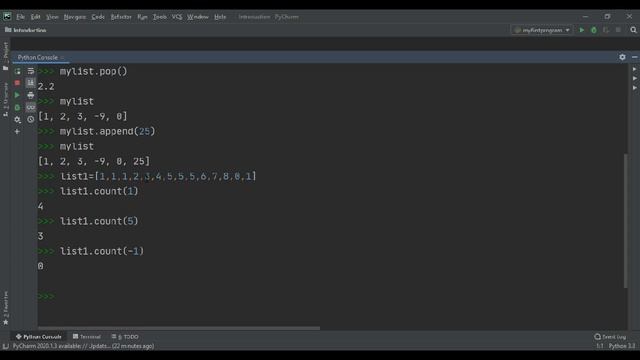Open the Tools menu
Viewport: 640px width, 360px height.
(160, 17)
